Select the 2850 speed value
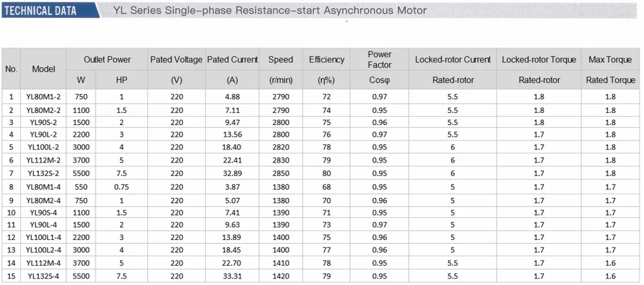Viewport: 644px width, 285px height. pyautogui.click(x=281, y=173)
